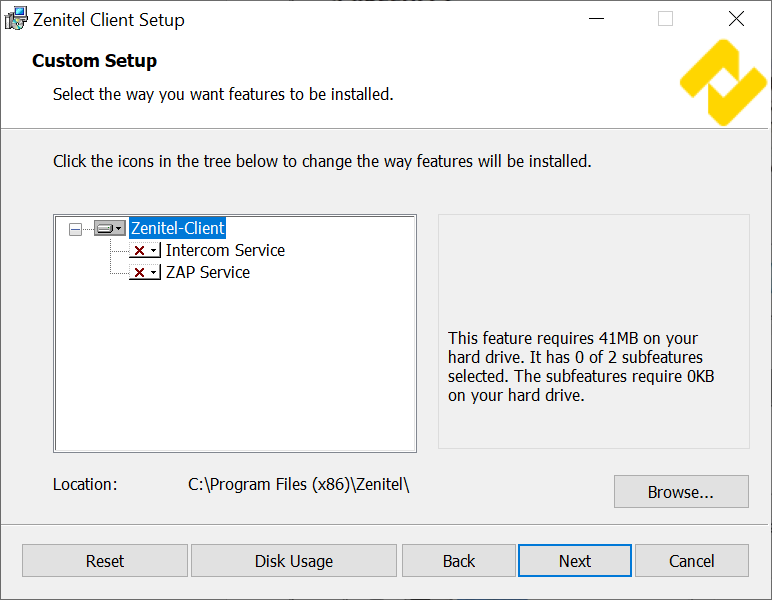Select the Zenitel-Client tree item label
Viewport: 772px width, 600px height.
coord(177,228)
